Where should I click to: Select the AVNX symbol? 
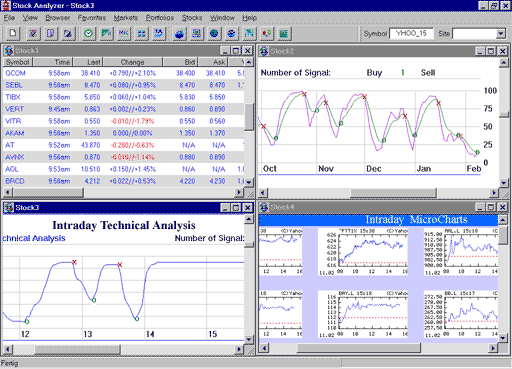click(15, 157)
